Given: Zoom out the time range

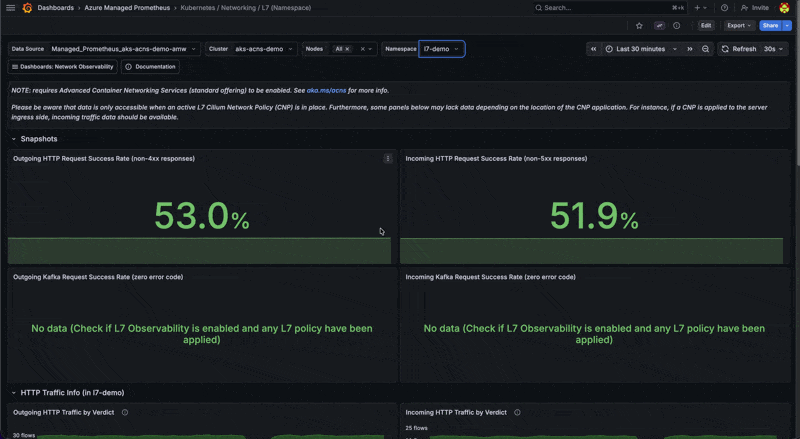Looking at the screenshot, I should click(706, 49).
